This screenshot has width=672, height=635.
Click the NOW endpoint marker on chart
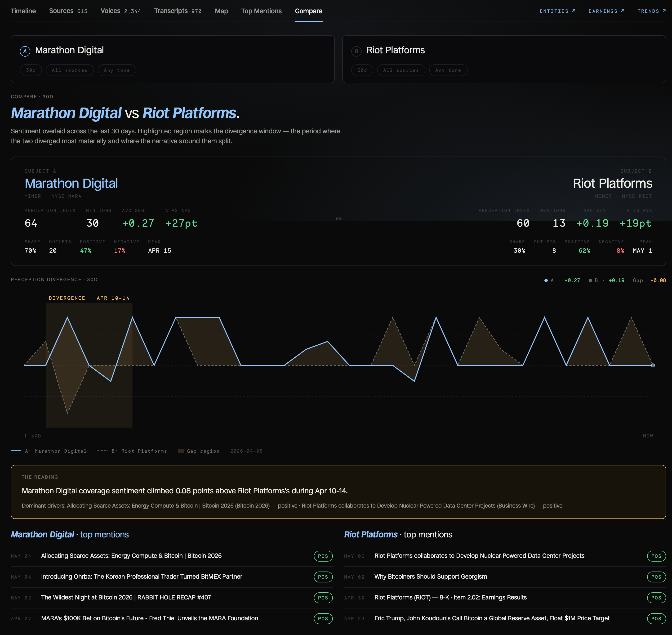(x=653, y=365)
